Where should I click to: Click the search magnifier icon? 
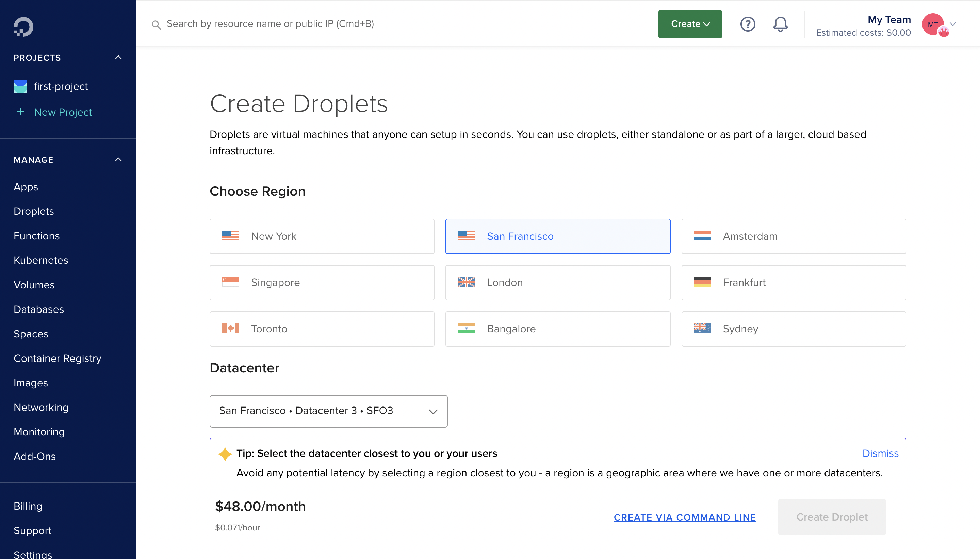pyautogui.click(x=156, y=25)
